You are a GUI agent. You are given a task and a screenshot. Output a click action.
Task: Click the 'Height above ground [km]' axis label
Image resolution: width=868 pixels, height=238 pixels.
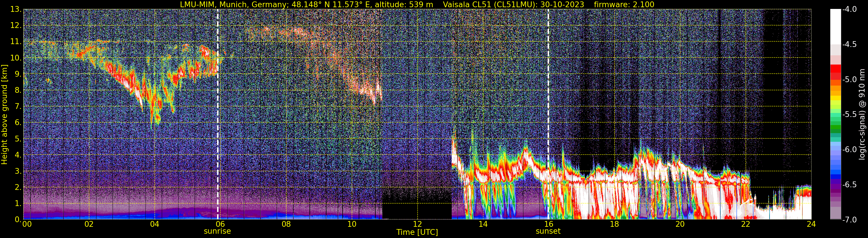click(4, 114)
